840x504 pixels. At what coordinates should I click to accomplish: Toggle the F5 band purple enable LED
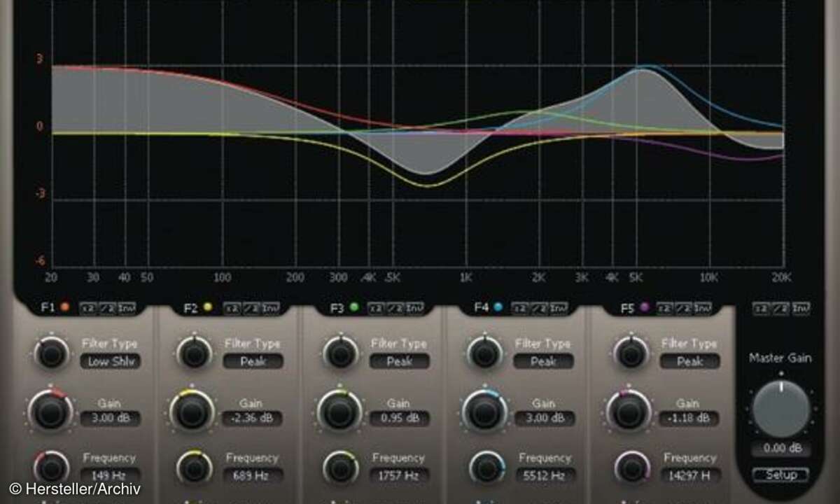click(x=645, y=307)
